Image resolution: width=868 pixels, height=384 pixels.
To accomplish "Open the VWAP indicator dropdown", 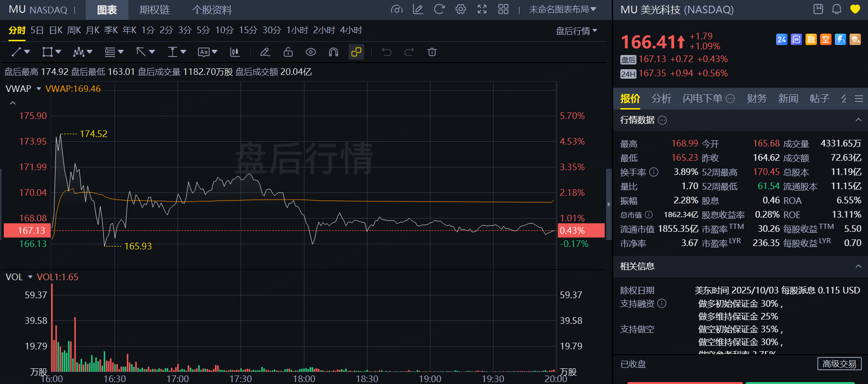I will (x=39, y=89).
